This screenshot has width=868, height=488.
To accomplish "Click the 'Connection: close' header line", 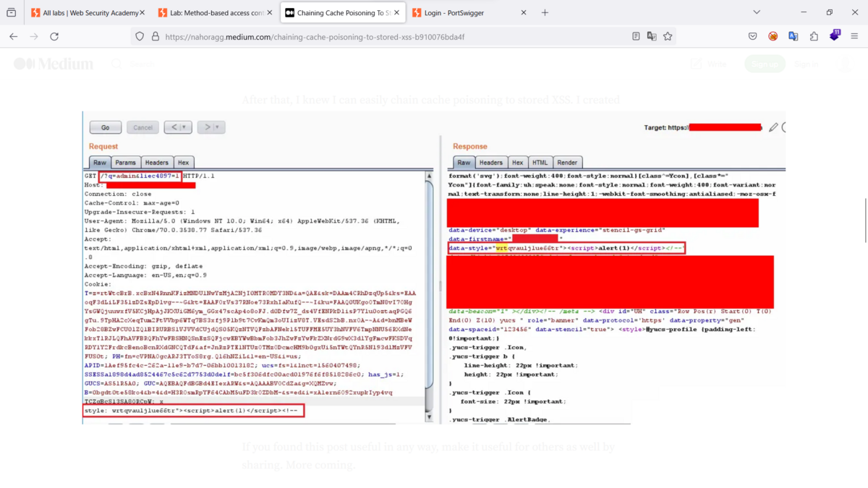I will pyautogui.click(x=118, y=194).
